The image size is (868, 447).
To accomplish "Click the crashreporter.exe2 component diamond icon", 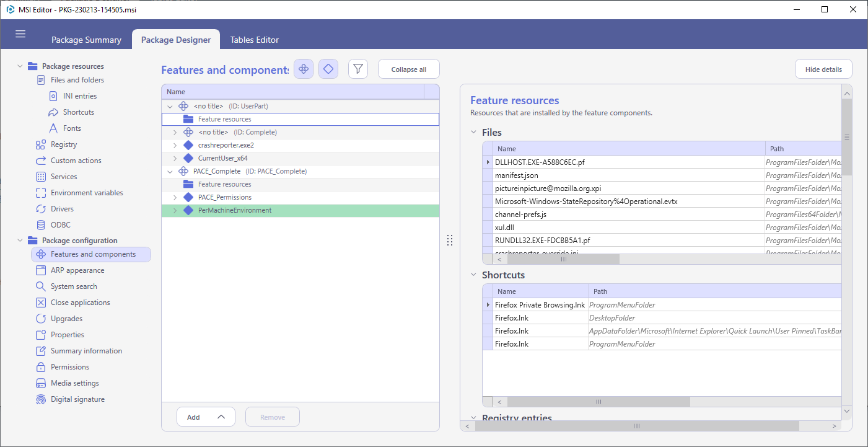I will 188,145.
